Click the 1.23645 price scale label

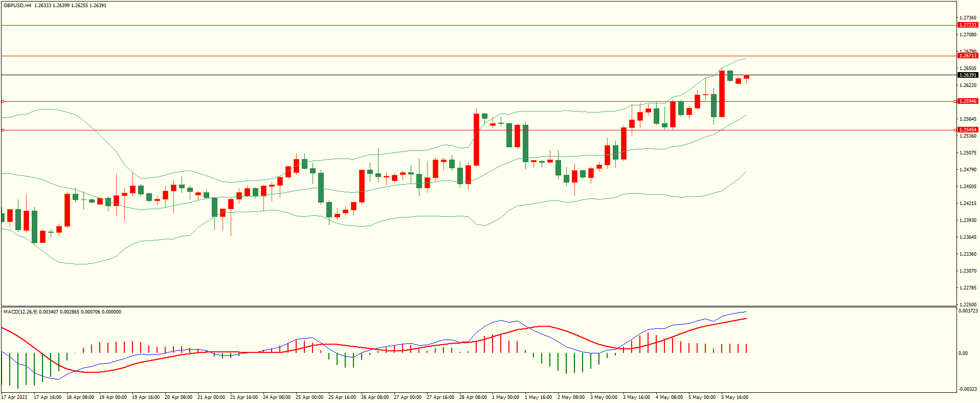click(x=968, y=237)
